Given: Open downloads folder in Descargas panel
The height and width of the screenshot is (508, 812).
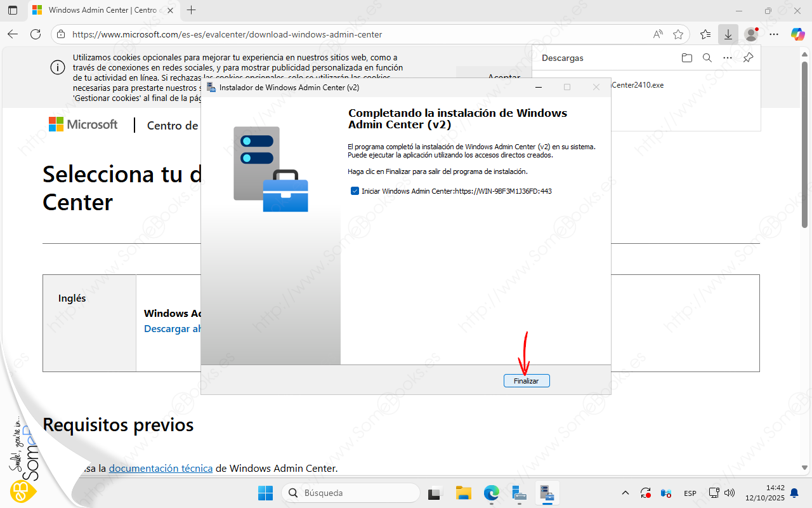Looking at the screenshot, I should point(686,58).
